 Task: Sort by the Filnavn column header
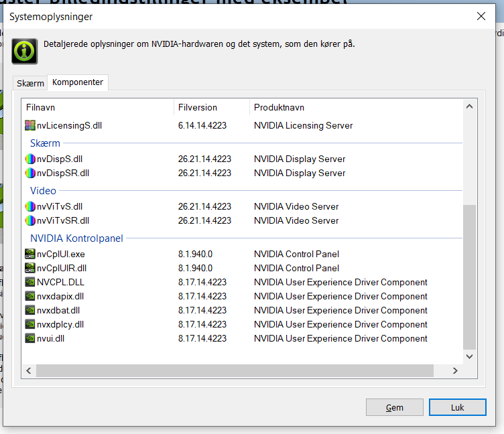click(x=98, y=107)
